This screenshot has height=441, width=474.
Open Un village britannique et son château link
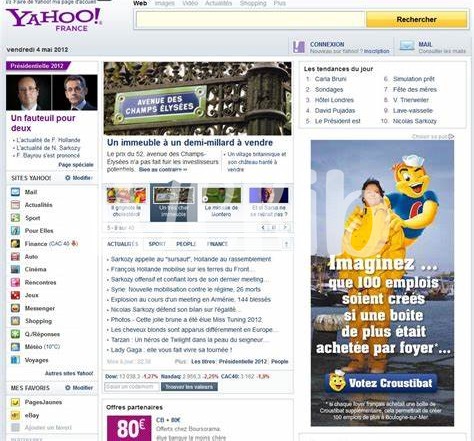[x=257, y=162]
